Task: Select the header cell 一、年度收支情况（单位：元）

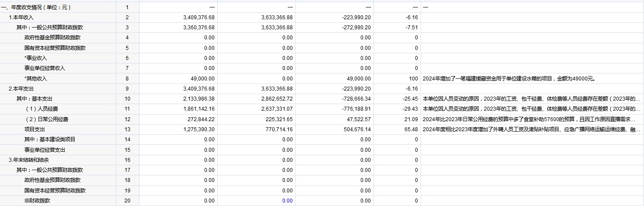Action: [x=36, y=7]
